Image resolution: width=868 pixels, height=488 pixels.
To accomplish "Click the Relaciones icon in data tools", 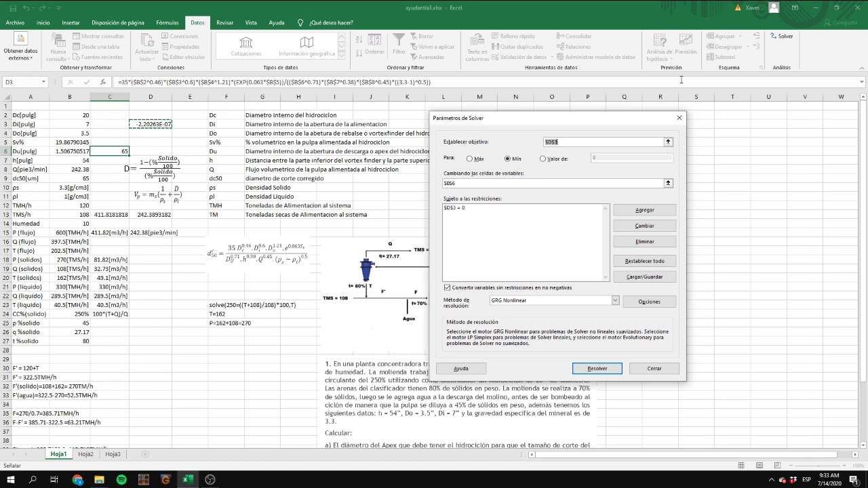I will pos(561,47).
